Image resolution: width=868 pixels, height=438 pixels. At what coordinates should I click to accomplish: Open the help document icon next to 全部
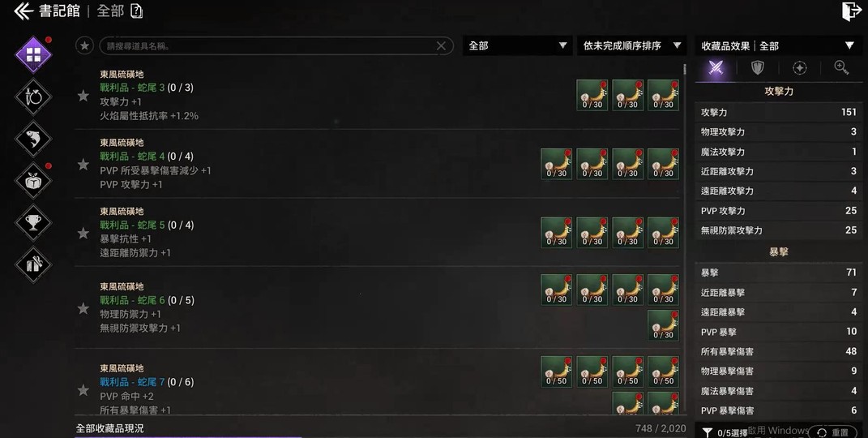coord(136,11)
